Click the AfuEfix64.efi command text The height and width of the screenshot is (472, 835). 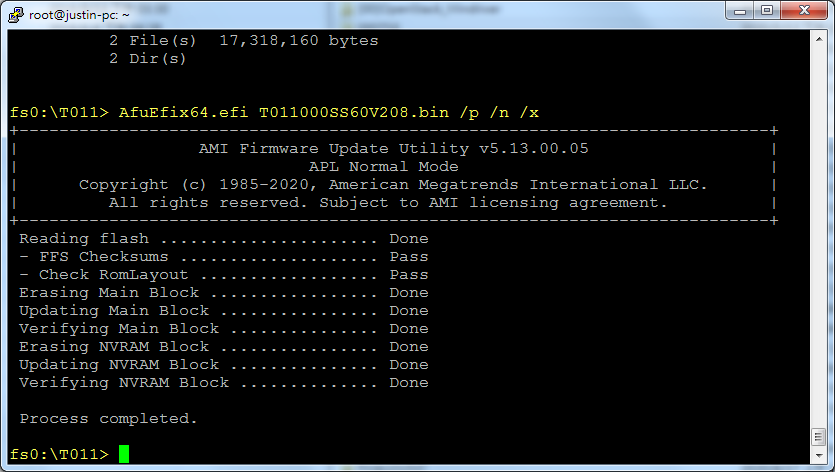tap(178, 112)
